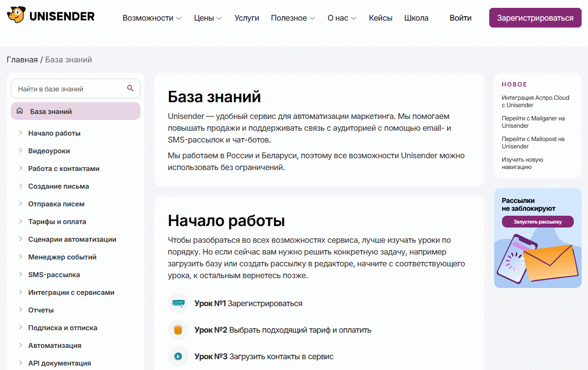Expand the Видеоуроки chevron
Screen dimensions: 588x370
coord(21,150)
